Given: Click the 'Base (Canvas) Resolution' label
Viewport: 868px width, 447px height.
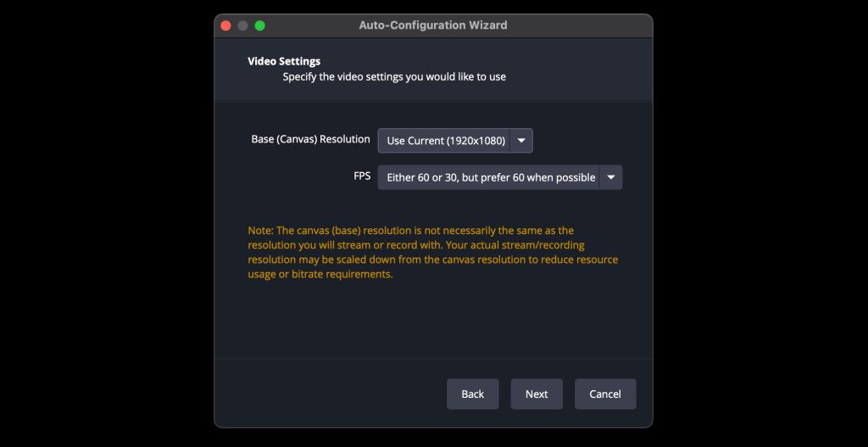Looking at the screenshot, I should [x=310, y=139].
